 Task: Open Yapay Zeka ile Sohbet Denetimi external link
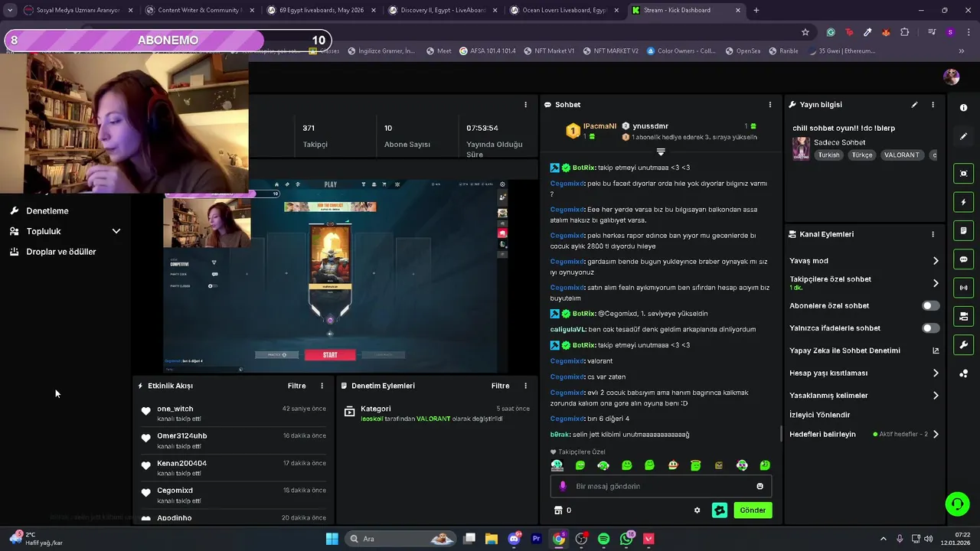(x=936, y=350)
